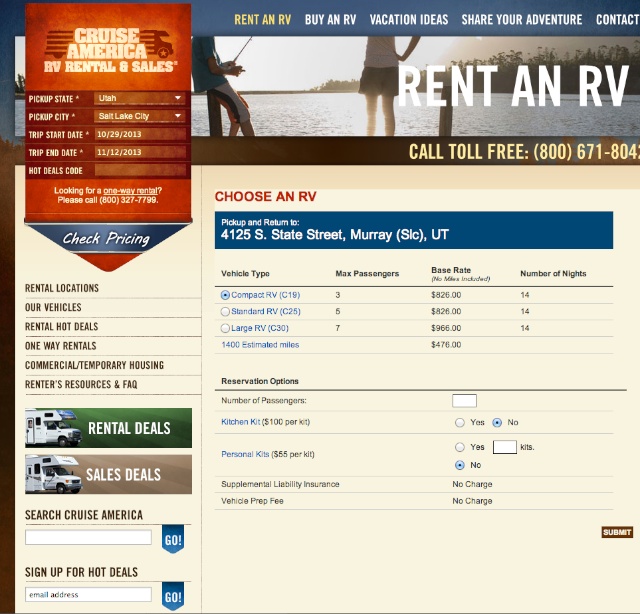This screenshot has width=640, height=614.
Task: Click the GO! ribbon next to email address
Action: coord(173,596)
